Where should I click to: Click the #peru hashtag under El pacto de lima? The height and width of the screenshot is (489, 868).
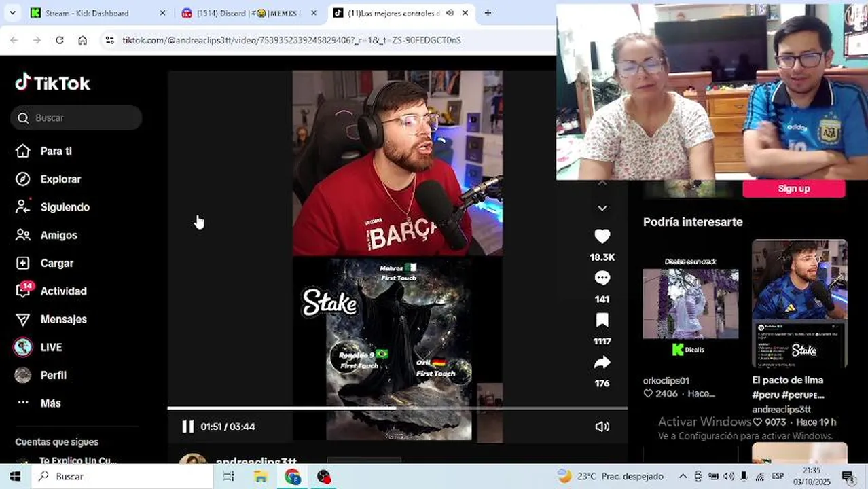point(766,394)
